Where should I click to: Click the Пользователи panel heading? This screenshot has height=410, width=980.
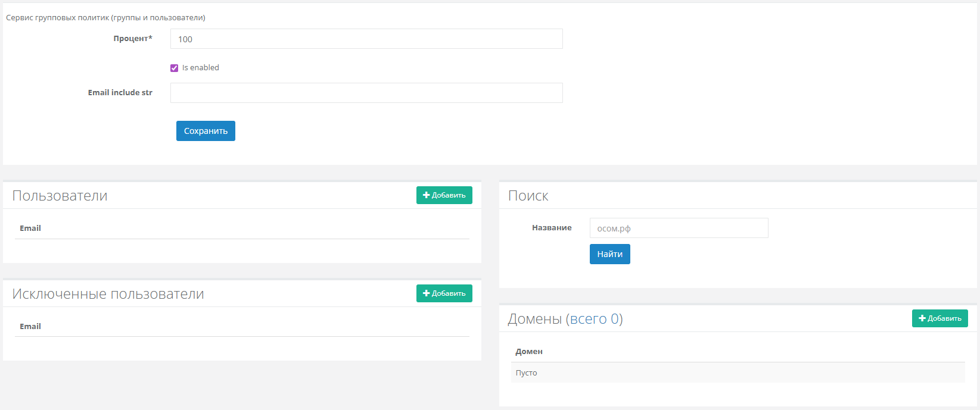click(60, 196)
